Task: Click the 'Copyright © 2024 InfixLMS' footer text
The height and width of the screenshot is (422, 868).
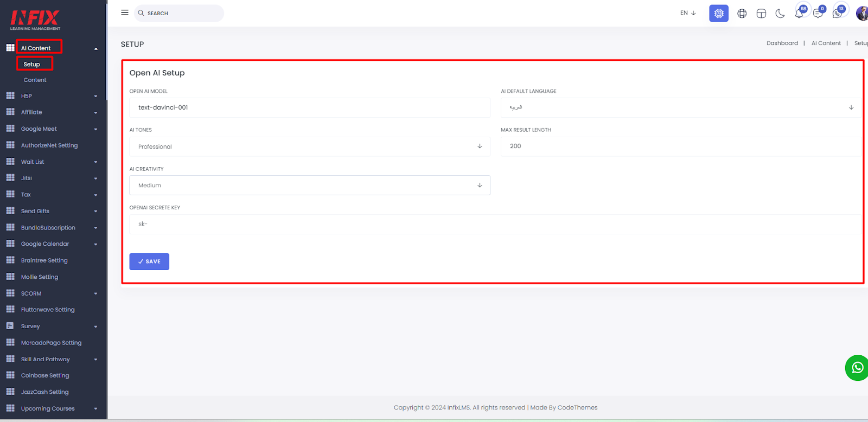Action: click(x=432, y=407)
